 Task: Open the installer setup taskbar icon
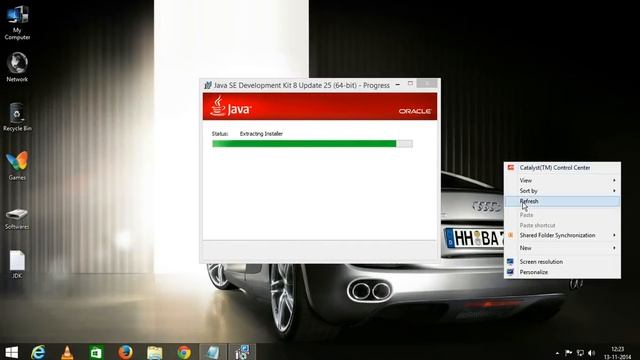click(242, 352)
